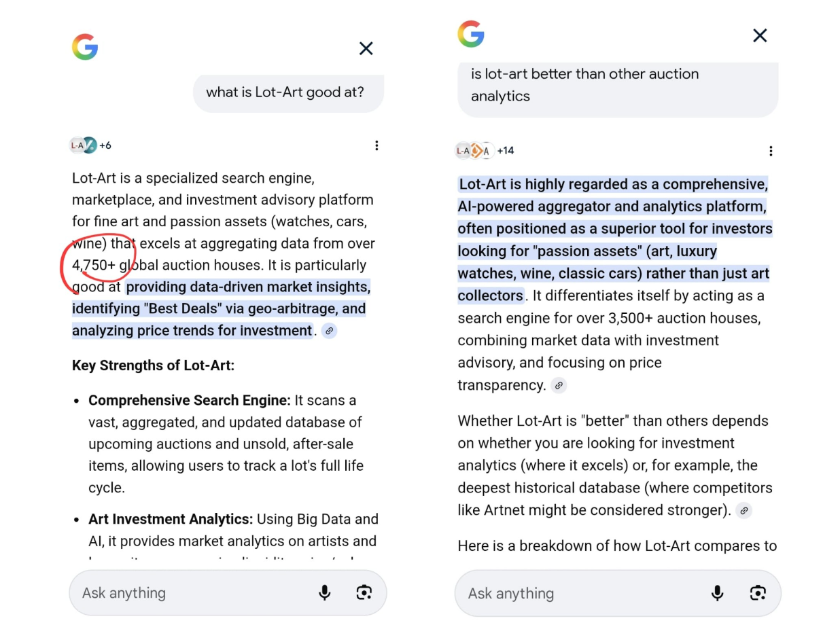Open Lens camera search in left panel
This screenshot has height=644, width=840.
click(364, 592)
